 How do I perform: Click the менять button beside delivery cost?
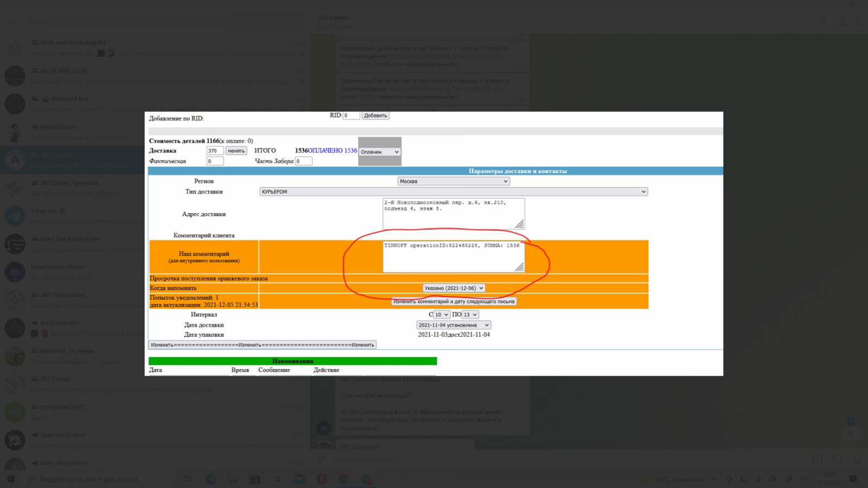[x=236, y=151]
